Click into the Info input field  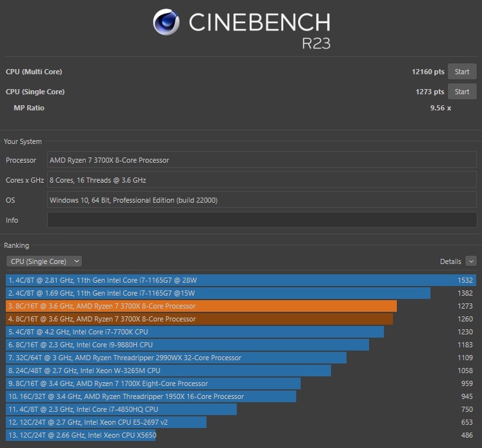click(262, 219)
